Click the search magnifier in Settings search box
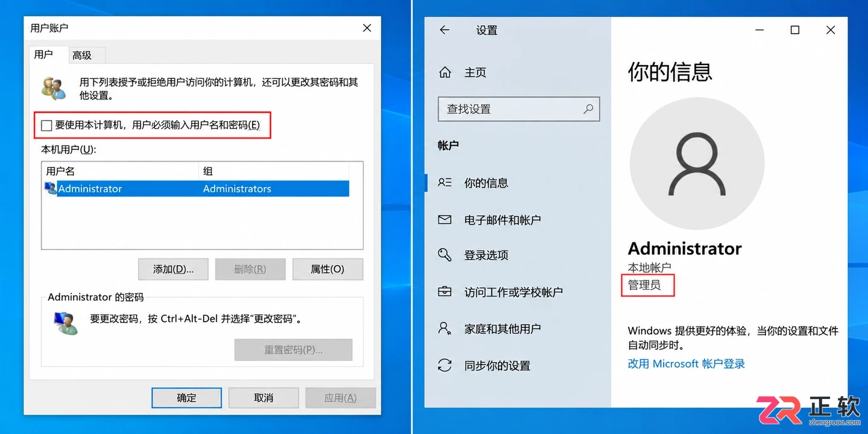 coord(588,109)
